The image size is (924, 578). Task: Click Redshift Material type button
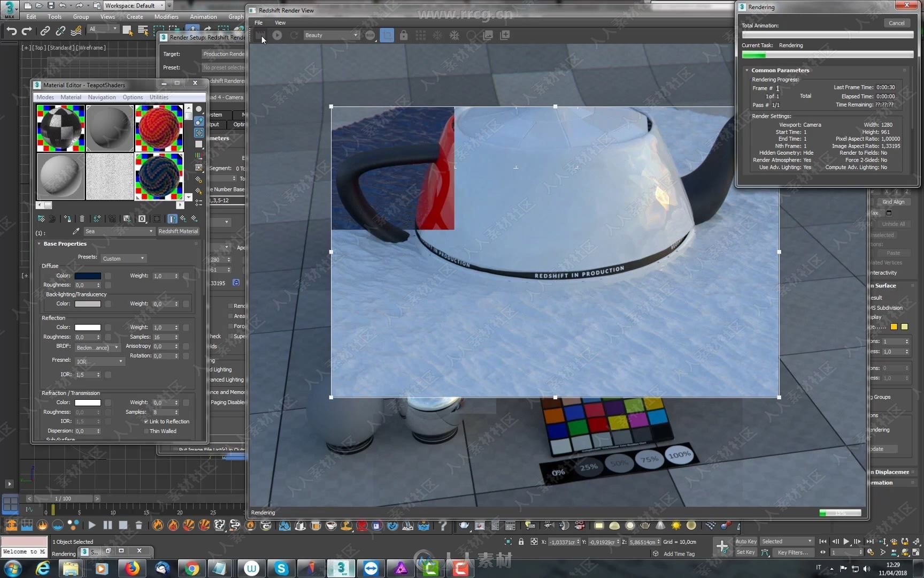click(x=178, y=231)
